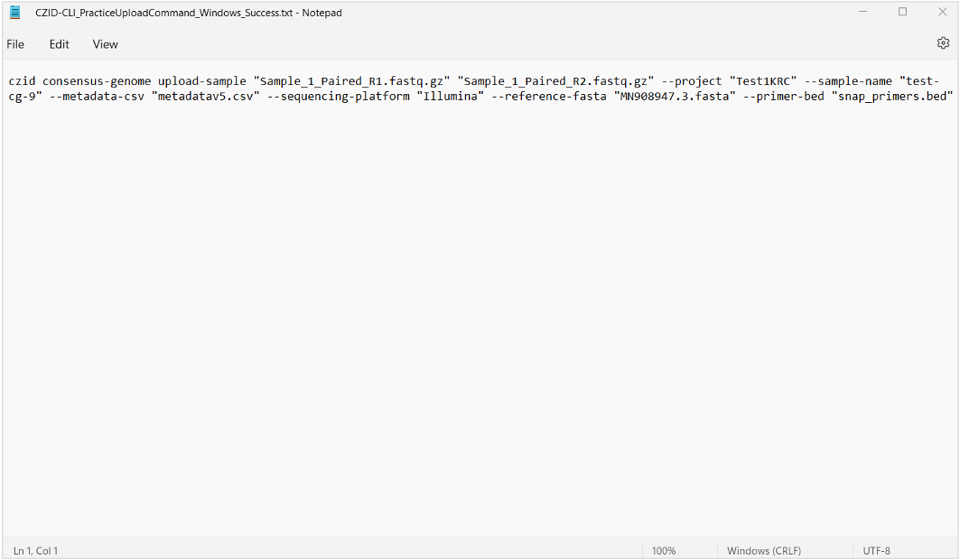The image size is (960, 560).
Task: Click the Notepad app icon in title bar
Action: coord(15,13)
